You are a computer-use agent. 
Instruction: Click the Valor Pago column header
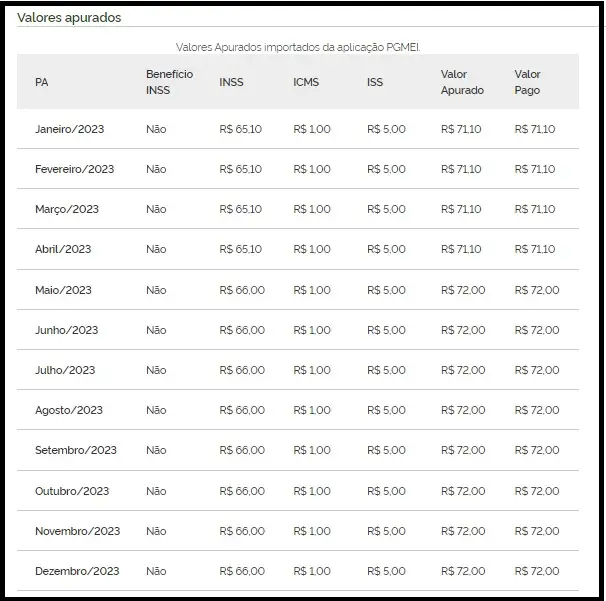(x=527, y=82)
